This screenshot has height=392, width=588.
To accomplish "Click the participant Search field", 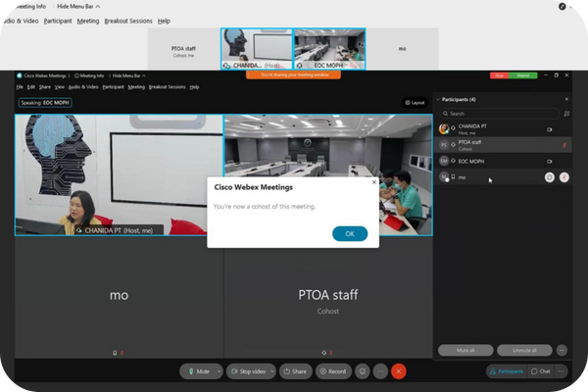I will point(499,114).
